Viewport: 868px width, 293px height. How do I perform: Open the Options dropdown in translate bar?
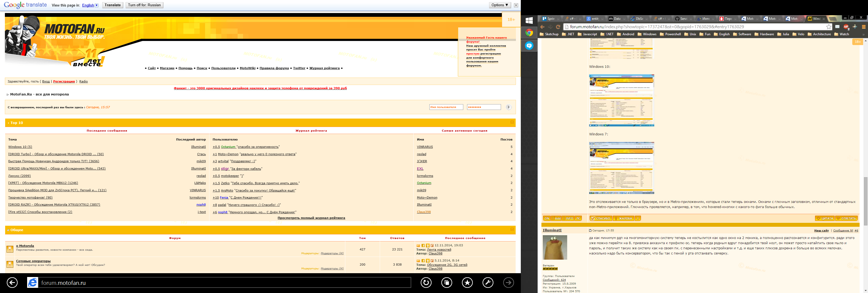pos(500,5)
